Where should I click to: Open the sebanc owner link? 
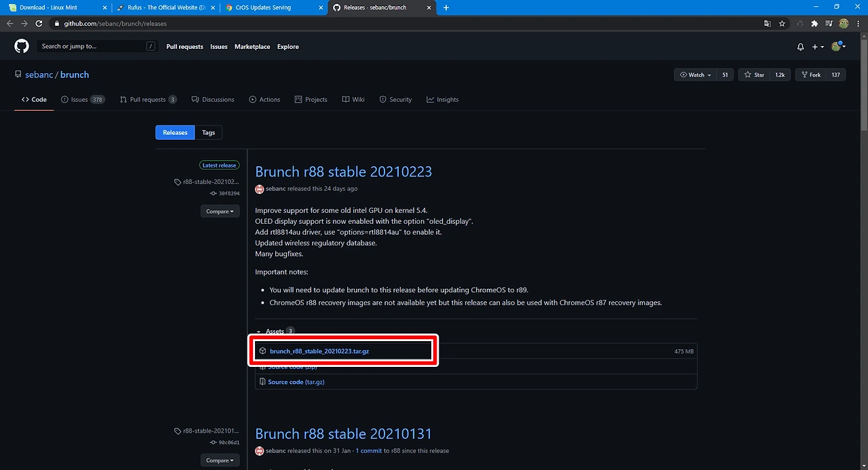39,75
